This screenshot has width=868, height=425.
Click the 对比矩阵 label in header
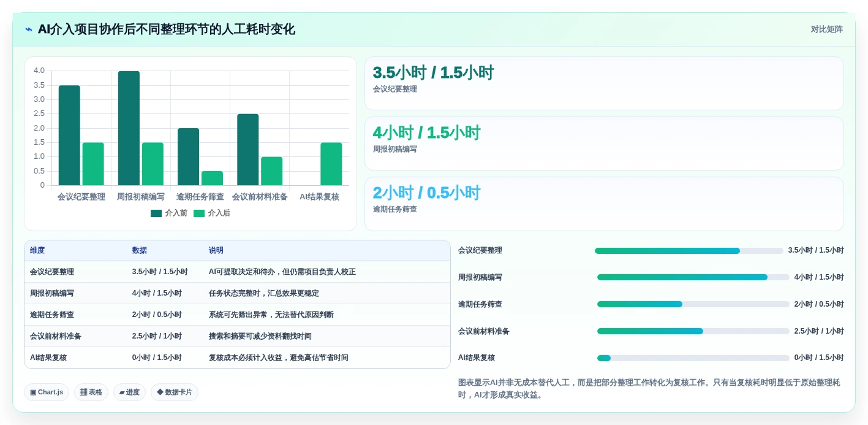point(826,29)
